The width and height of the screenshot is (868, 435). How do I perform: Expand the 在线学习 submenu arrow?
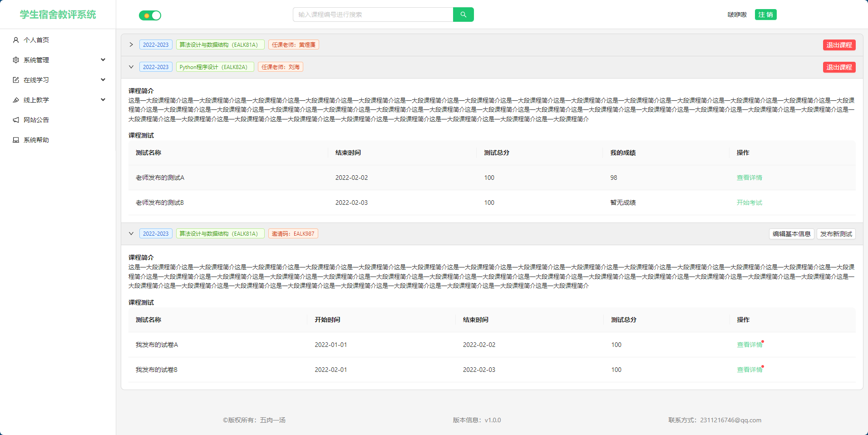tap(103, 80)
